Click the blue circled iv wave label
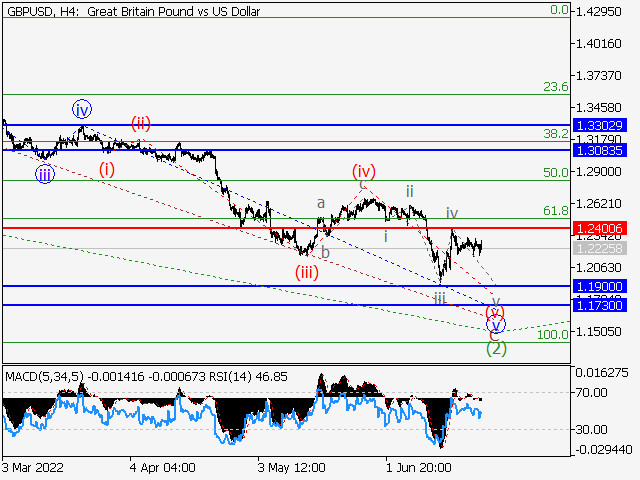This screenshot has height=480, width=640. pyautogui.click(x=82, y=109)
